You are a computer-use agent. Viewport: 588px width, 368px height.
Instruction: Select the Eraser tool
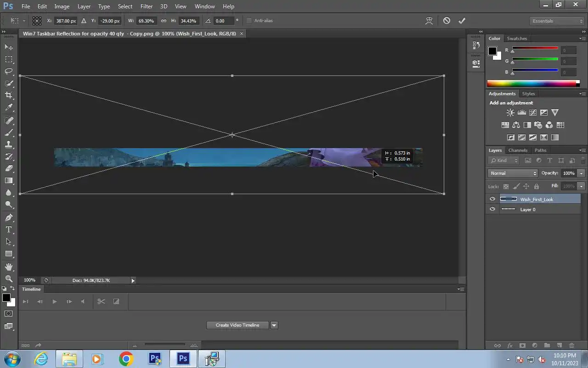click(x=9, y=168)
